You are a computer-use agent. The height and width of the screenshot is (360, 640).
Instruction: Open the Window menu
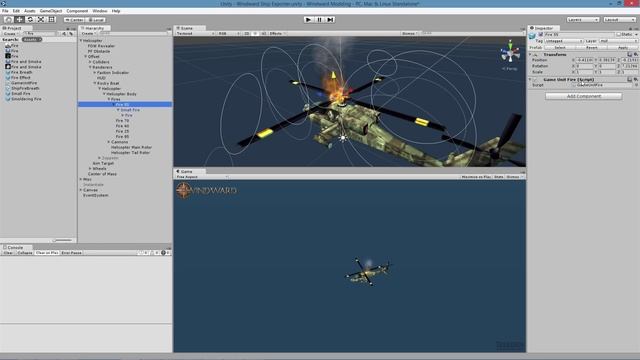[x=100, y=11]
